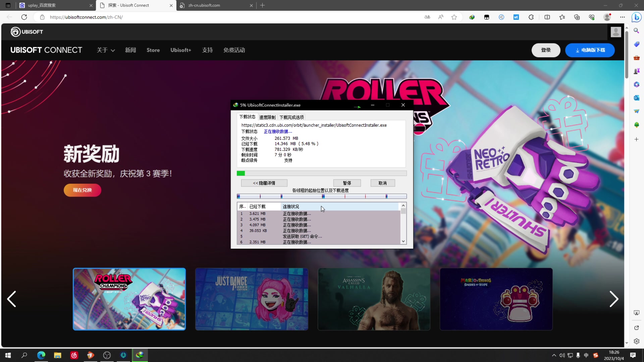Viewport: 644px width, 362px height.
Task: Open Windows Start menu
Action: (8, 355)
